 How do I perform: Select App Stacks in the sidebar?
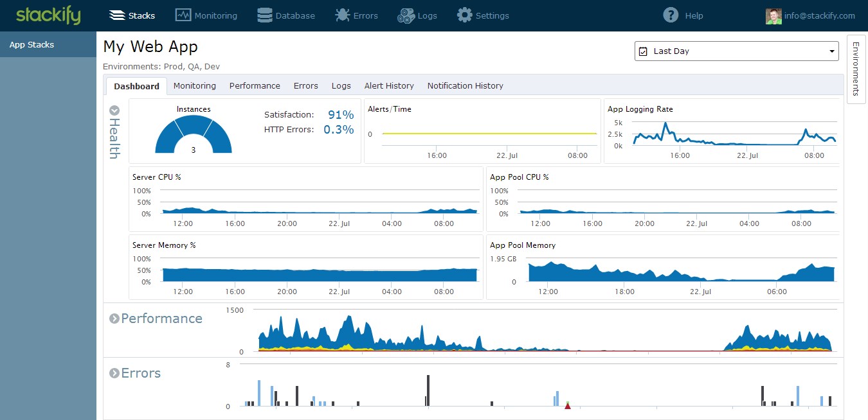(32, 45)
